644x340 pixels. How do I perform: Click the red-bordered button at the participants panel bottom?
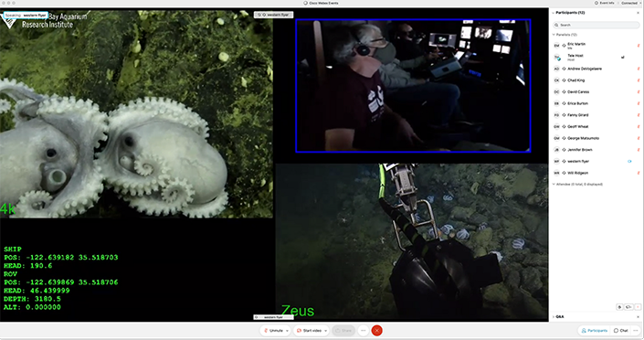pos(638,307)
